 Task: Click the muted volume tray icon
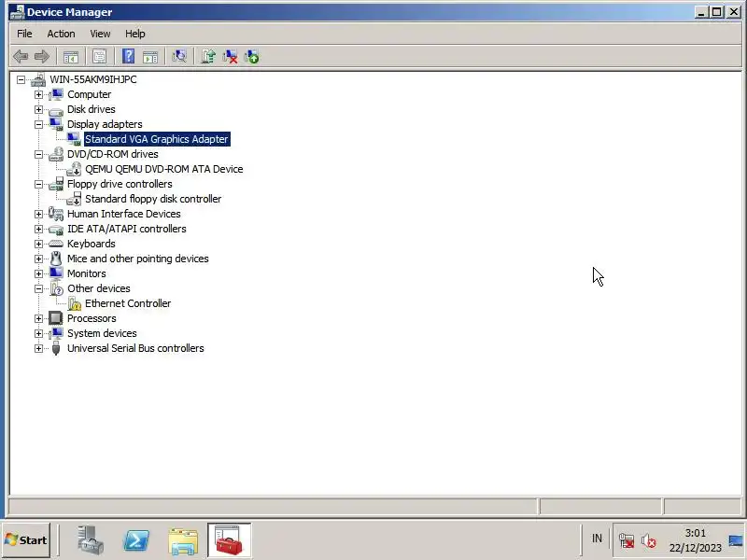[648, 541]
